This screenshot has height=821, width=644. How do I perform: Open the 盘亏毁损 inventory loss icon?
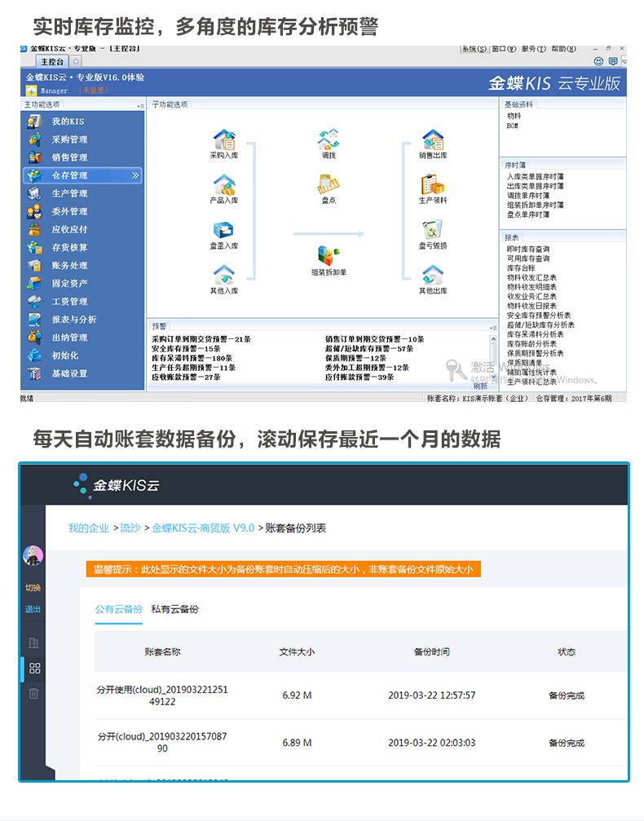(x=433, y=231)
